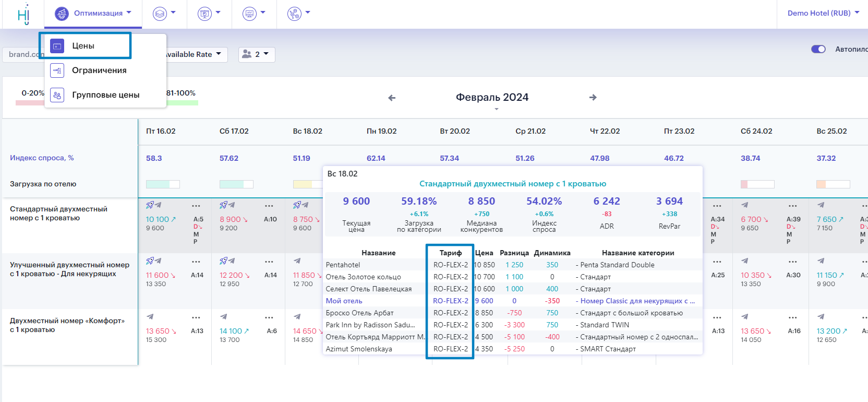Click the calendar icon beside Цены
The width and height of the screenshot is (868, 402).
click(57, 46)
